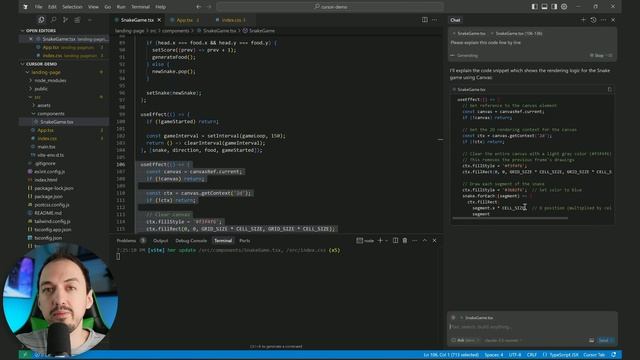Open the Terminal menu
640x360 pixels.
tap(140, 7)
